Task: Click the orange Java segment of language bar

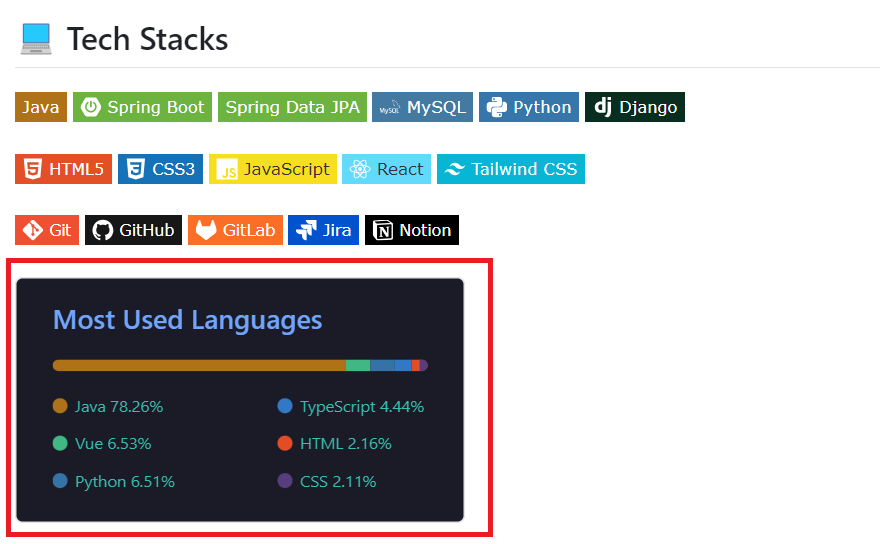Action: [199, 365]
